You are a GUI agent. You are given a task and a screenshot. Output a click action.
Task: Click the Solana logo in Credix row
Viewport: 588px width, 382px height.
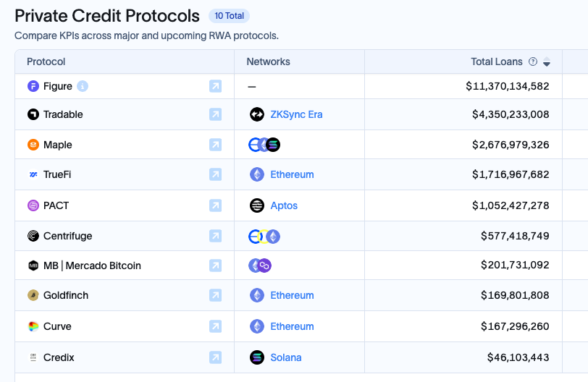[x=257, y=357]
